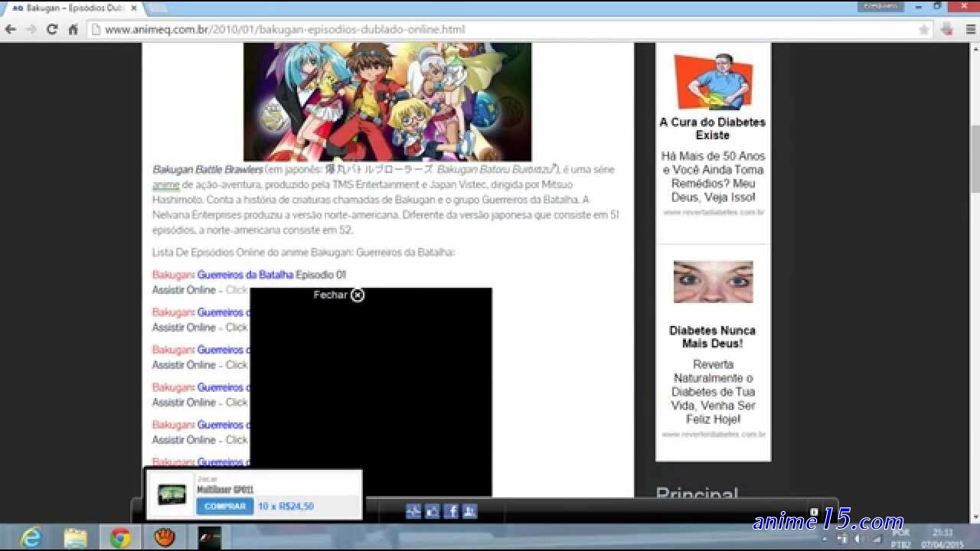Click the 10 x R$24,50 price text
The width and height of the screenshot is (980, 551).
pyautogui.click(x=286, y=507)
